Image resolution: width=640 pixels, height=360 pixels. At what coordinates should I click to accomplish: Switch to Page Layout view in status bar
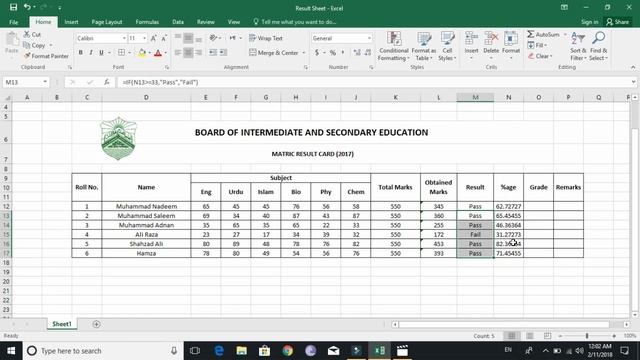click(530, 336)
